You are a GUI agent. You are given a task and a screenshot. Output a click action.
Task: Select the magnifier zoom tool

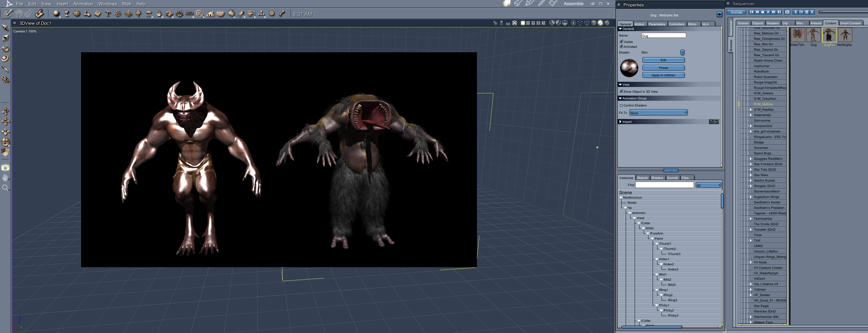click(5, 188)
